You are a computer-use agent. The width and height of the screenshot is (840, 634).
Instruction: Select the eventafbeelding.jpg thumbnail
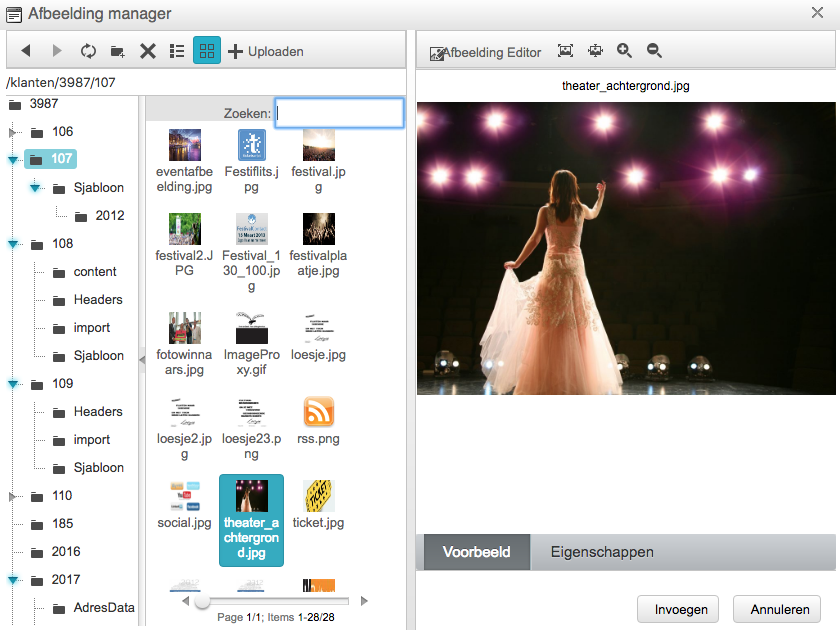coord(184,161)
